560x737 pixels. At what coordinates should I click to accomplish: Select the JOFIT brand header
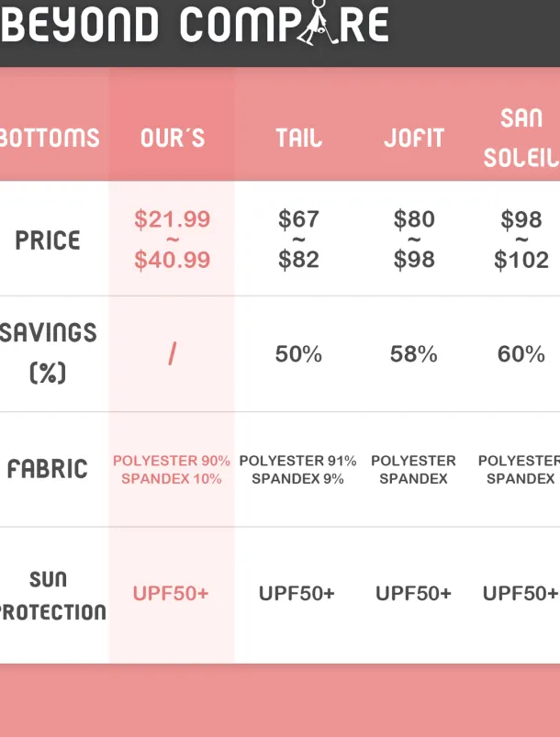pyautogui.click(x=414, y=139)
